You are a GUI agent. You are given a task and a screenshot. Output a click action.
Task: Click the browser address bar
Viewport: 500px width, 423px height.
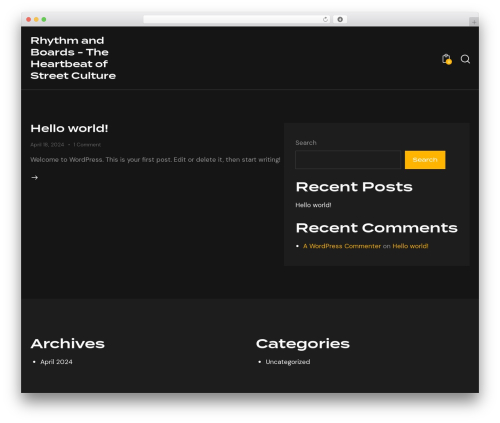(x=237, y=19)
